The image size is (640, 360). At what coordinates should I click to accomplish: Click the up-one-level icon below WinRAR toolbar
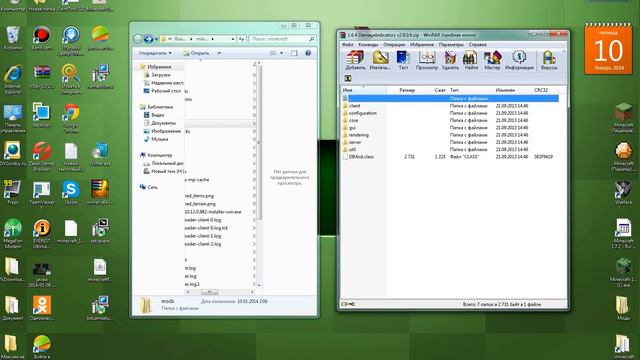[348, 78]
